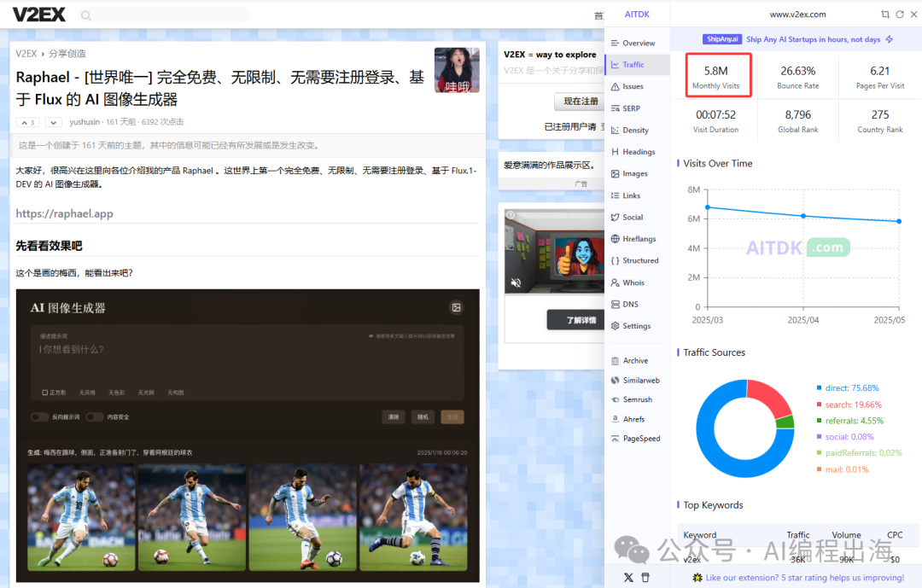Image resolution: width=922 pixels, height=588 pixels.
Task: Click the poster's avatar thumbnail
Action: (457, 70)
